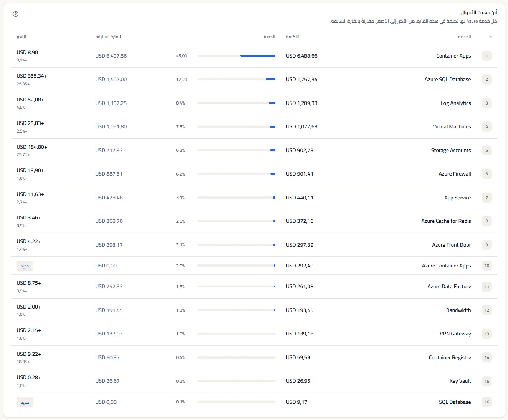Screen dimensions: 508x420
Task: Click the share bar showing 12,2%
Action: 236,79
